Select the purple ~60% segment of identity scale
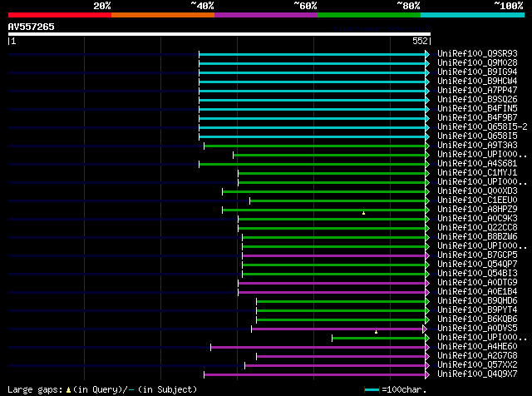532x396 pixels. (266, 15)
